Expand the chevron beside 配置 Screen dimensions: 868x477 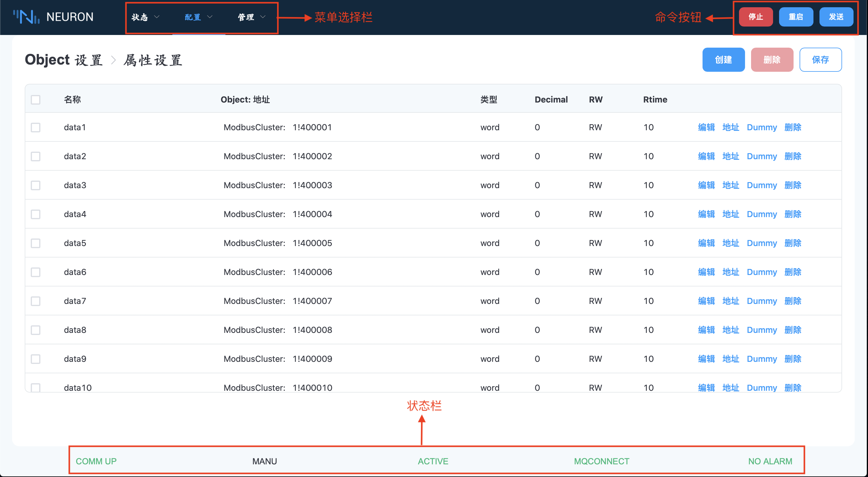210,17
